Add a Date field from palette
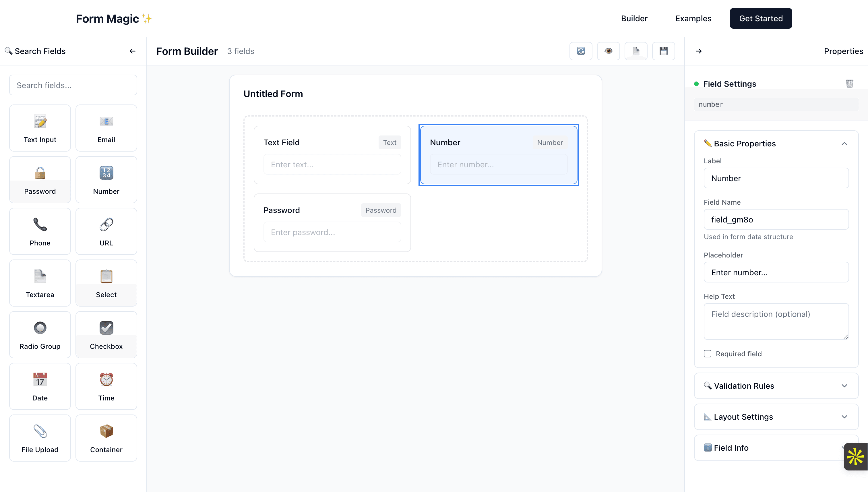 [40, 386]
